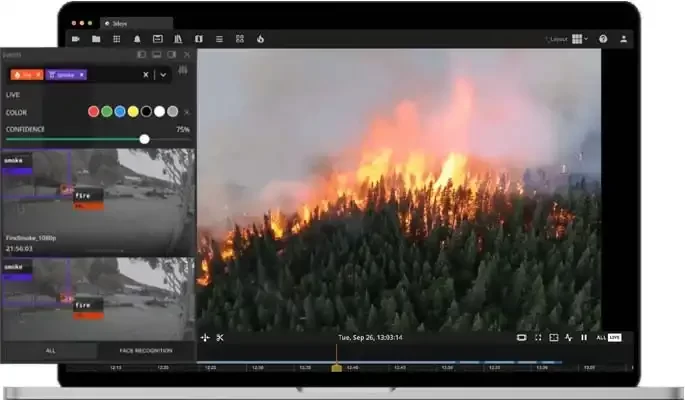The width and height of the screenshot is (685, 400).
Task: Click the confidence slider handle
Action: click(x=145, y=139)
